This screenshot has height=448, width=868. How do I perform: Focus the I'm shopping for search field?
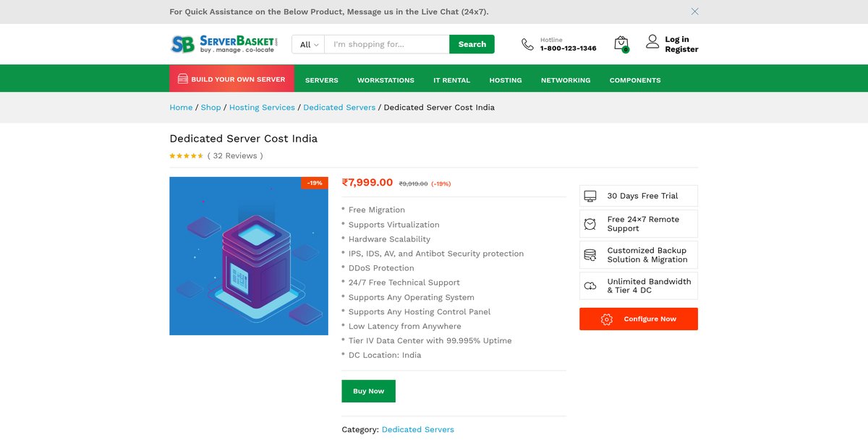point(387,44)
